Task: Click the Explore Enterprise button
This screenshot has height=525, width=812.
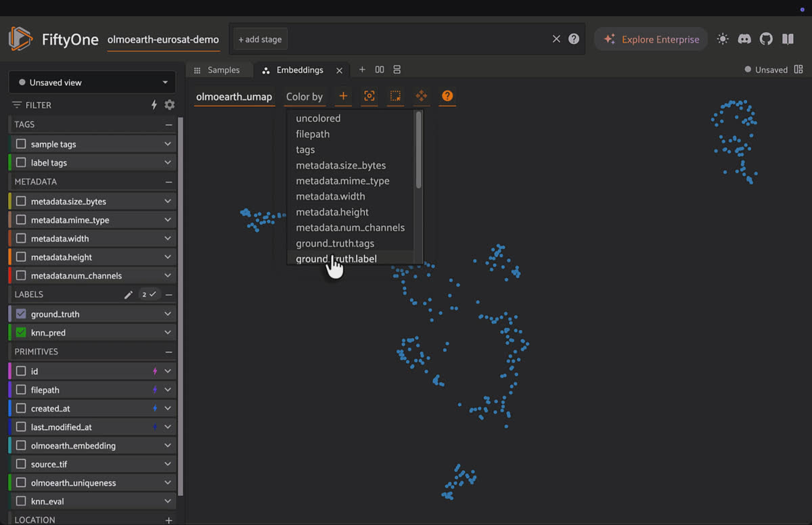Action: click(x=651, y=39)
